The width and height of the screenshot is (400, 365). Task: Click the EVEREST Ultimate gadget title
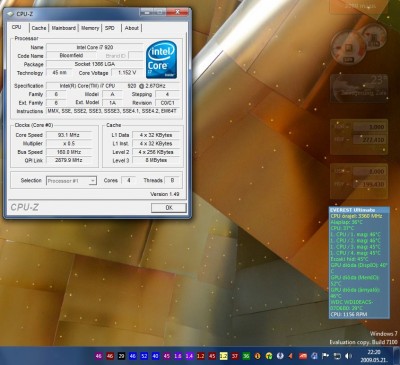coord(352,210)
